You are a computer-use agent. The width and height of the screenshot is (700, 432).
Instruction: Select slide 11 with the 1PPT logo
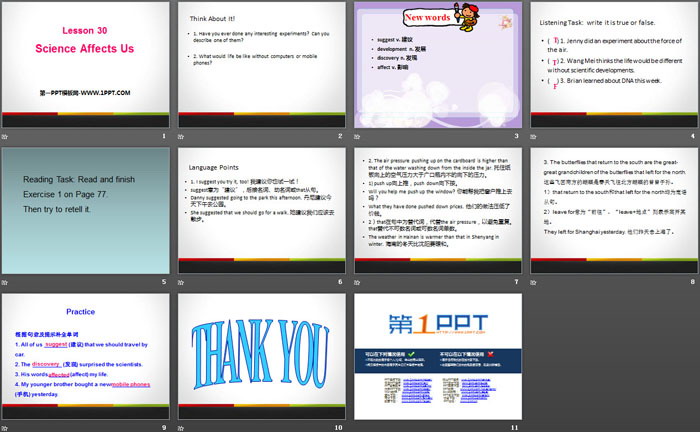[x=438, y=356]
